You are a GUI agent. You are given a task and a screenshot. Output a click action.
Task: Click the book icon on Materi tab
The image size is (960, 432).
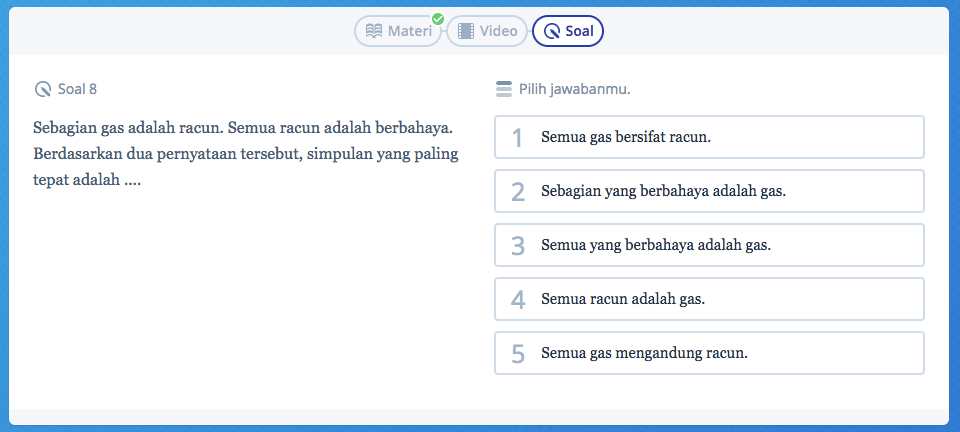tap(374, 31)
